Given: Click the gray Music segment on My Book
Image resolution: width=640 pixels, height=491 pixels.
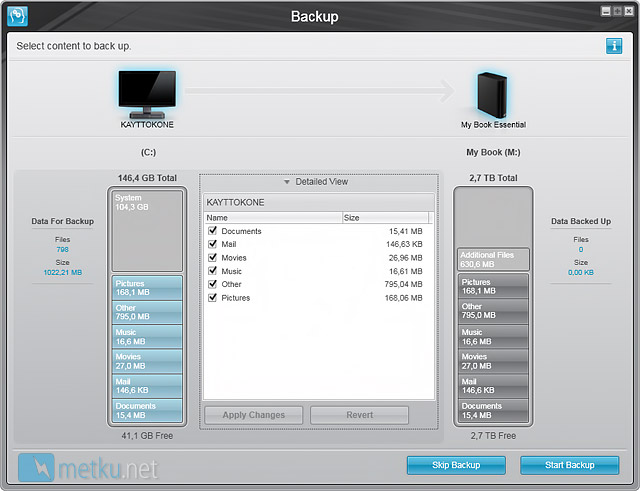Looking at the screenshot, I should click(493, 337).
